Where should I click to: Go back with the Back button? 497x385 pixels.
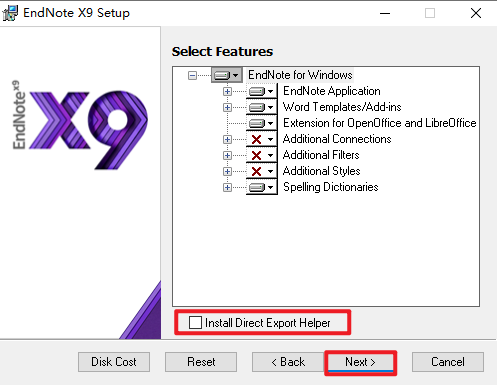[288, 362]
